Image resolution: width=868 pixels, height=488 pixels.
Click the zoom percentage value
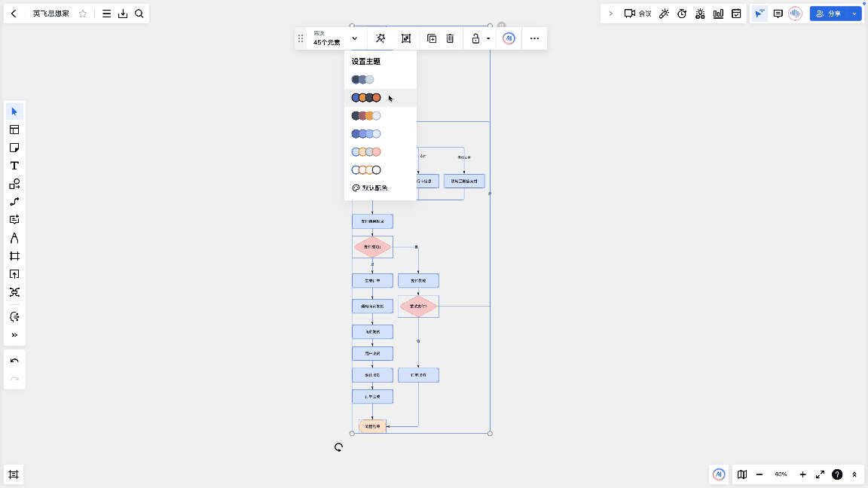(x=781, y=474)
